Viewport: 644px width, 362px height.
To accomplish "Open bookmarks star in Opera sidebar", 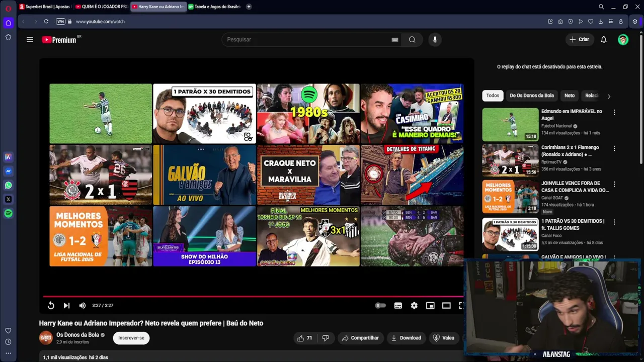I will coord(8,37).
